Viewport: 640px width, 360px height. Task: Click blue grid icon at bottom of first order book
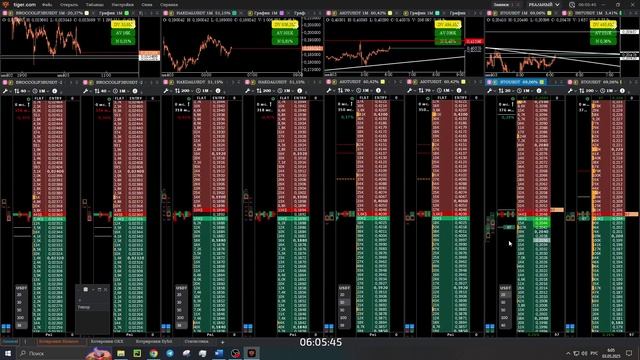(x=6, y=327)
